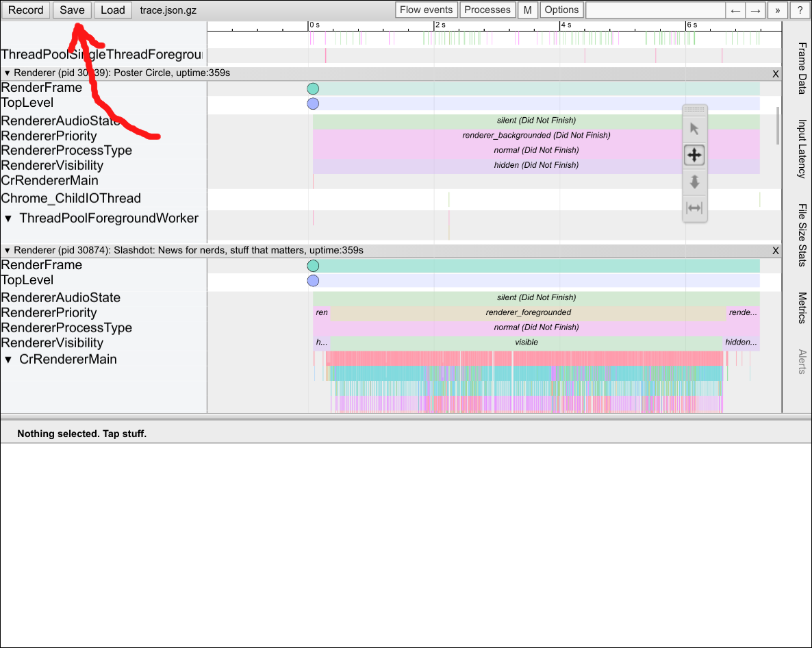Activate the pan mode tool

694,155
